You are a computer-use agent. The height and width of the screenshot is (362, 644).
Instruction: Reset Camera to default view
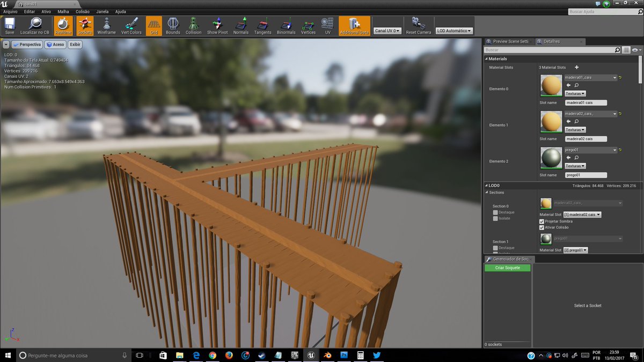point(418,26)
